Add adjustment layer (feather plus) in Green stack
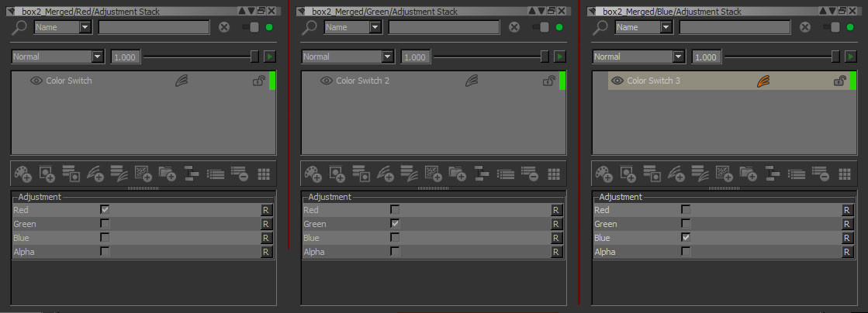Image resolution: width=868 pixels, height=313 pixels. pyautogui.click(x=385, y=174)
